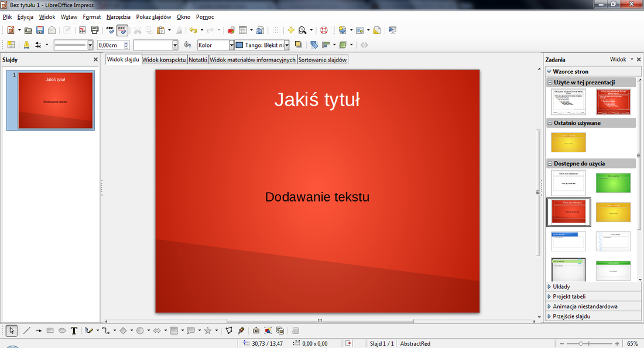Click the line width field 0,00cm
This screenshot has height=348, width=644.
coord(110,45)
